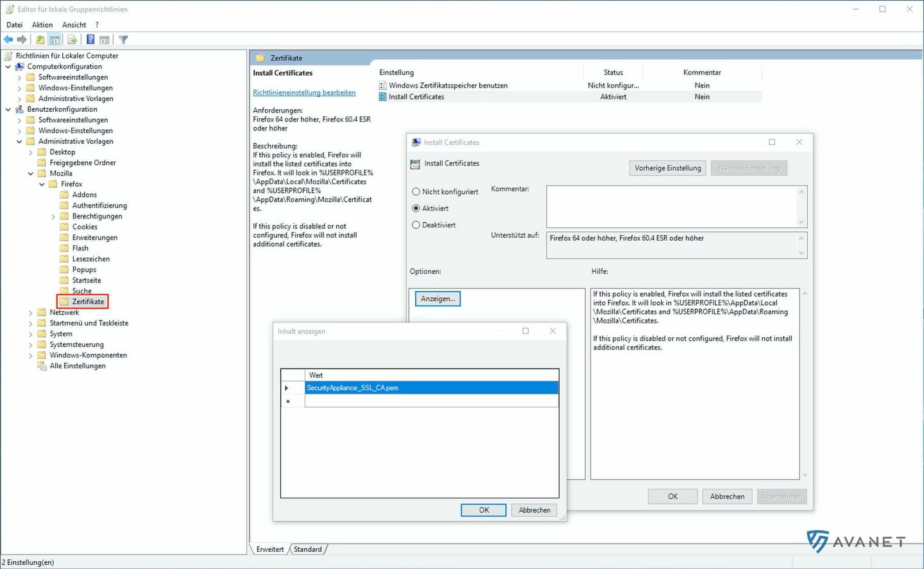Click the Vorherige Einstellung button
This screenshot has height=569, width=924.
pos(668,168)
